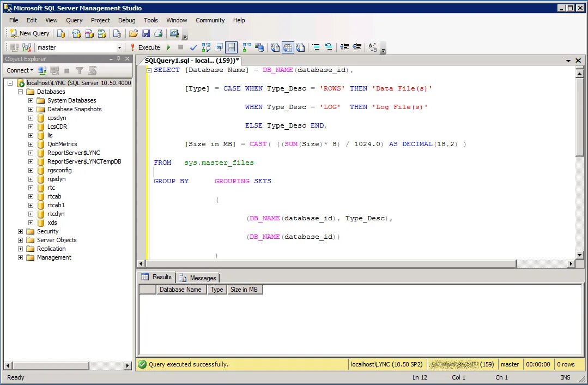Parse the query with the checkmark icon
This screenshot has width=588, height=385.
(x=193, y=47)
